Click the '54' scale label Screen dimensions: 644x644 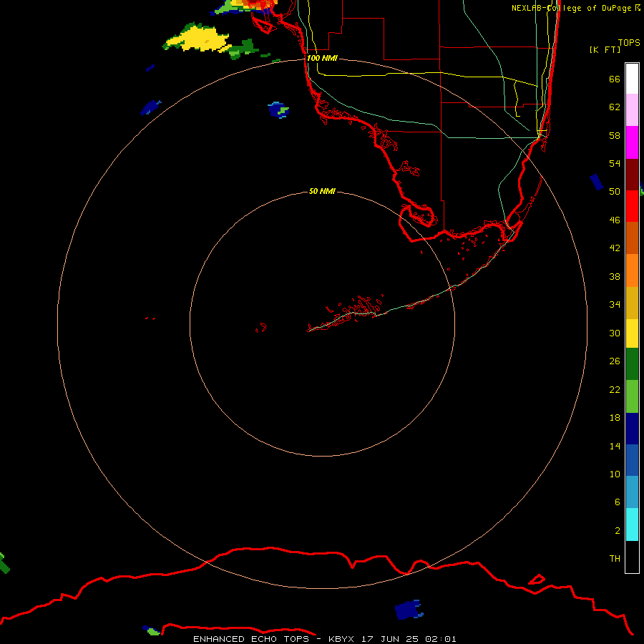615,163
